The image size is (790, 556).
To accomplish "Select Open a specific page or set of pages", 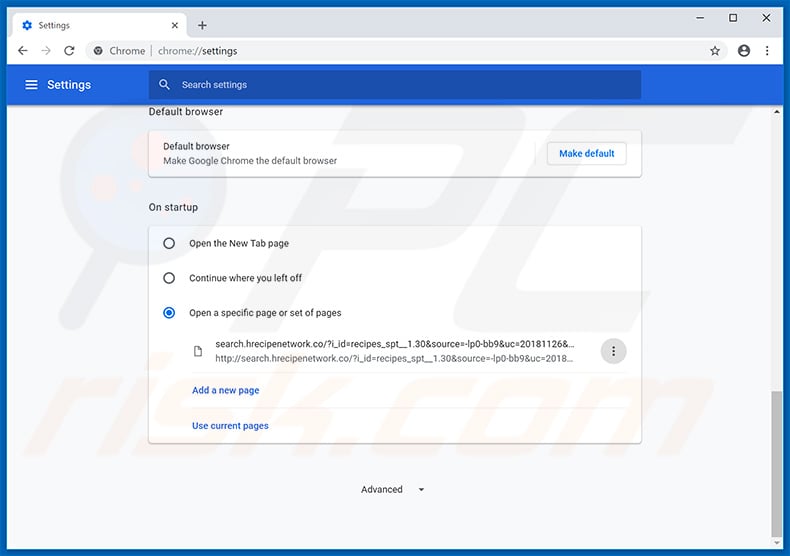I will tap(169, 313).
